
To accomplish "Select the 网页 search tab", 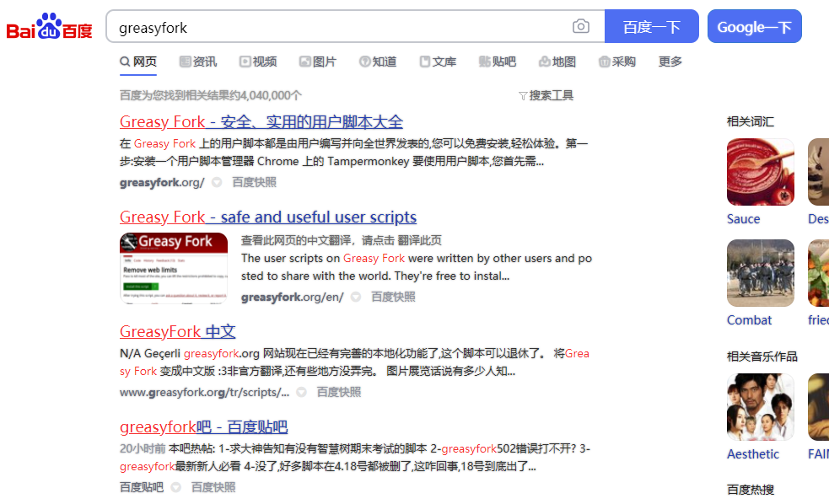I will point(138,62).
